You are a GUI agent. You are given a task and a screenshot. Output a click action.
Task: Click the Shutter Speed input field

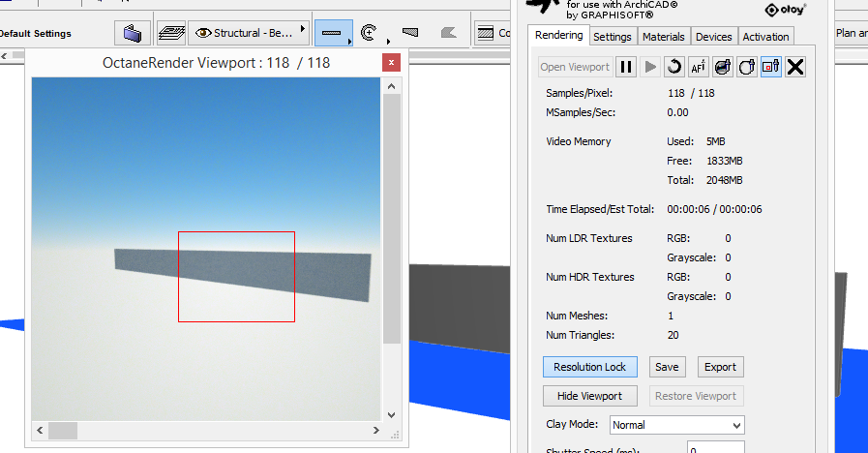(715, 447)
